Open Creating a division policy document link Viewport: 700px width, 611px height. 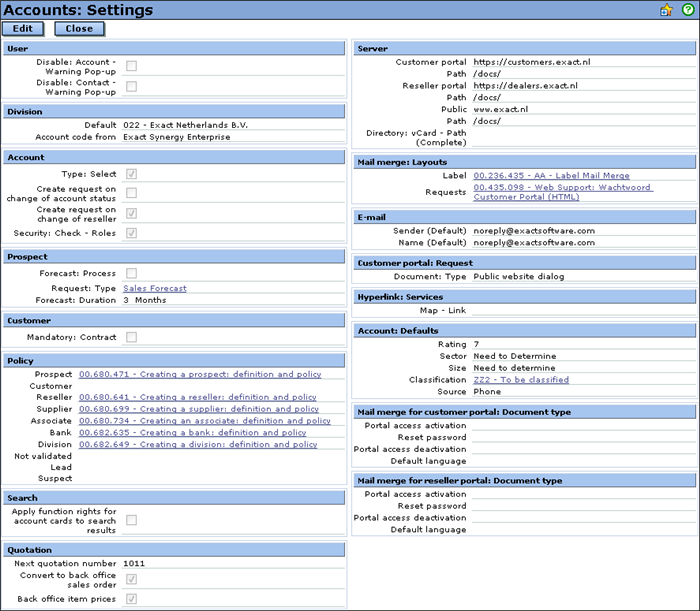[198, 445]
